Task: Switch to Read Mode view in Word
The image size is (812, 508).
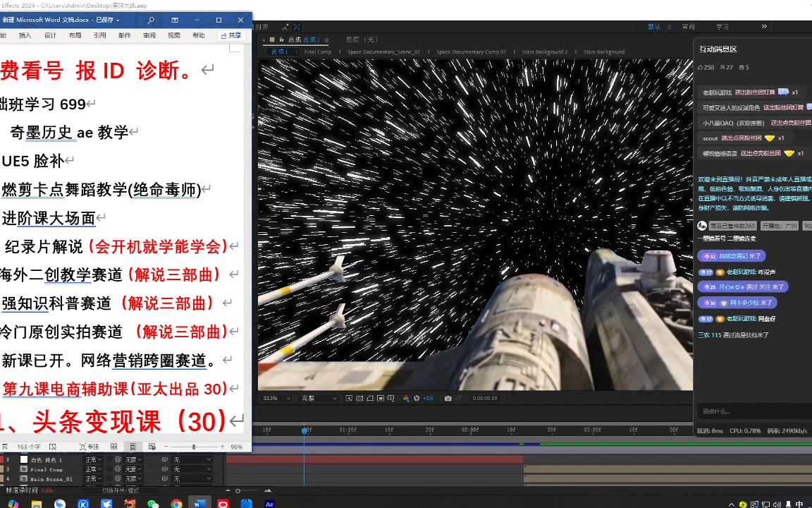Action: (114, 447)
